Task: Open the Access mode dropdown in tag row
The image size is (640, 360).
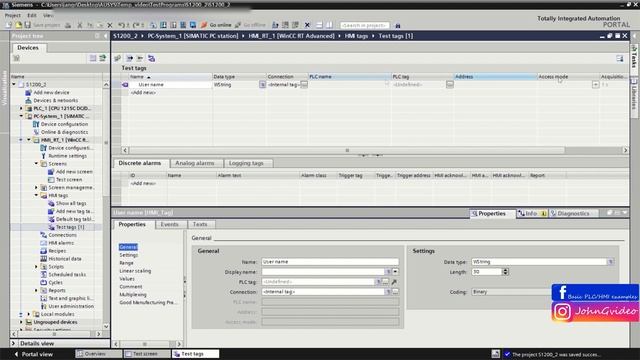Action: (x=596, y=84)
